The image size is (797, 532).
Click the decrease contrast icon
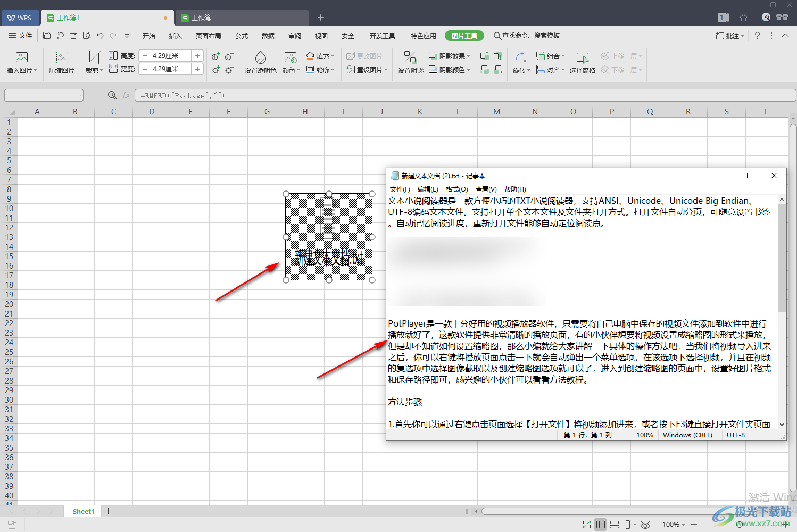pos(229,56)
